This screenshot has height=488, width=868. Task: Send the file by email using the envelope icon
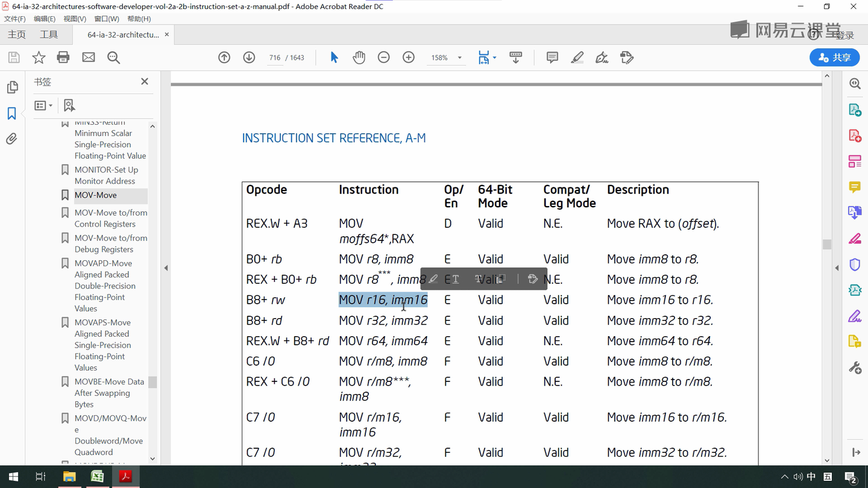click(89, 57)
